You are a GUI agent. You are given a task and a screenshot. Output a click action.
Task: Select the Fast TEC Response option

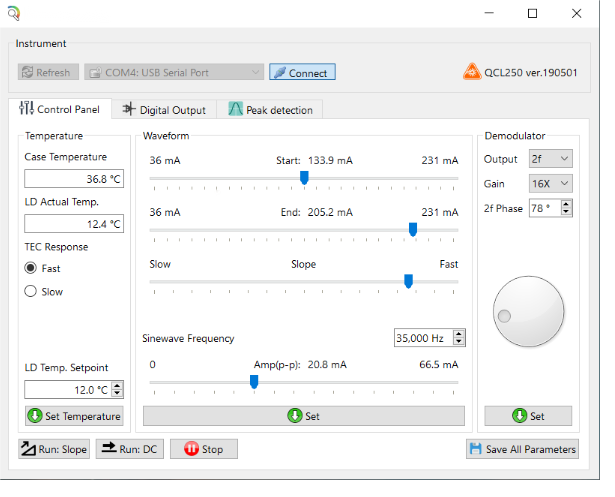[31, 268]
